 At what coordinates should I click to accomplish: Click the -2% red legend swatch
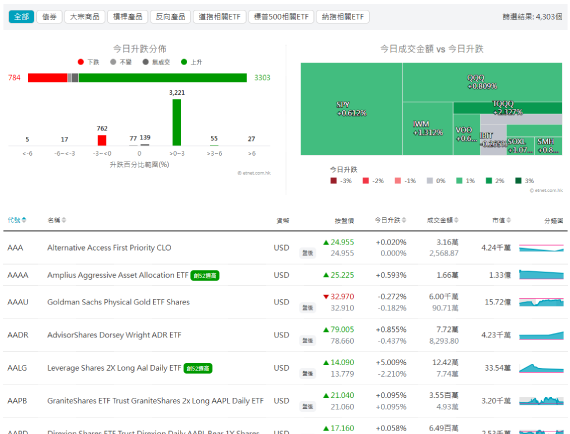tap(366, 181)
